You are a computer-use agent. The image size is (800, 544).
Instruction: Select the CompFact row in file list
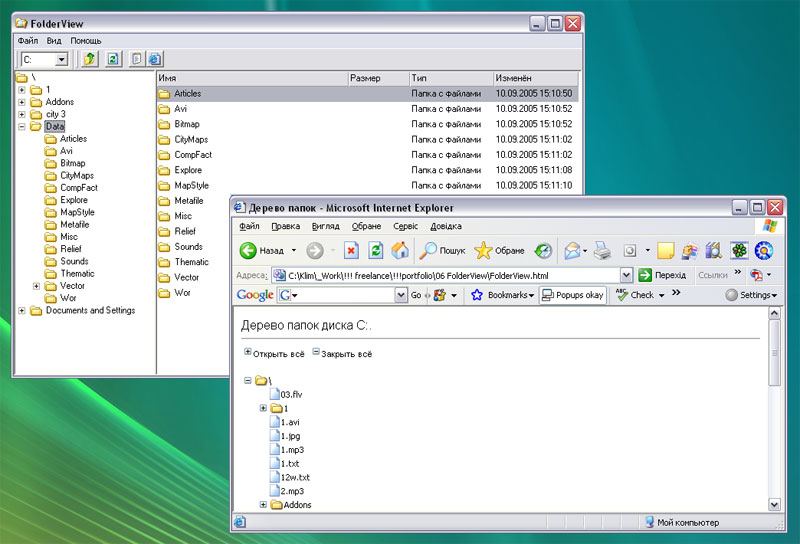tap(367, 155)
